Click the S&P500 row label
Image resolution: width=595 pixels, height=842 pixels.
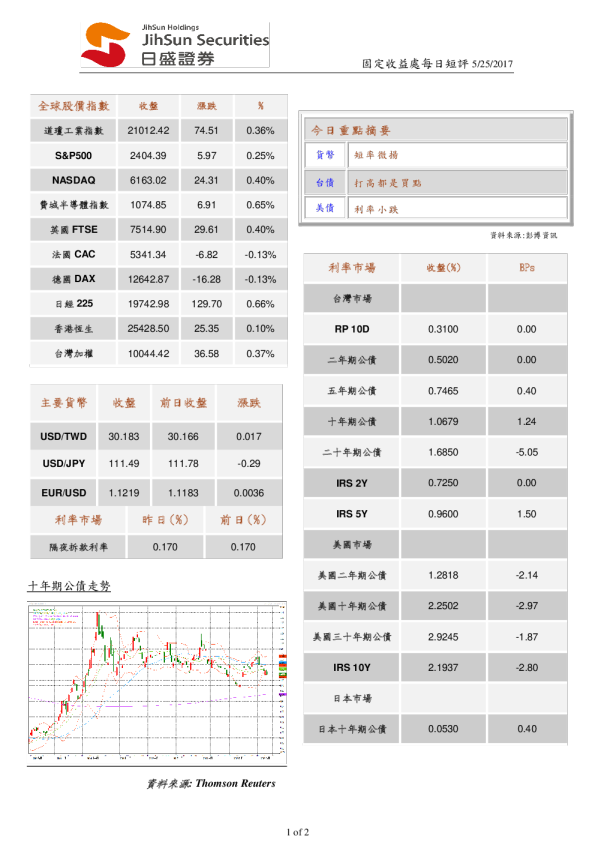tap(74, 156)
